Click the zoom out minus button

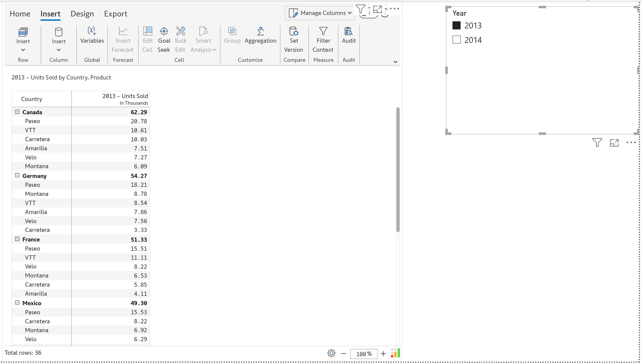coord(343,354)
